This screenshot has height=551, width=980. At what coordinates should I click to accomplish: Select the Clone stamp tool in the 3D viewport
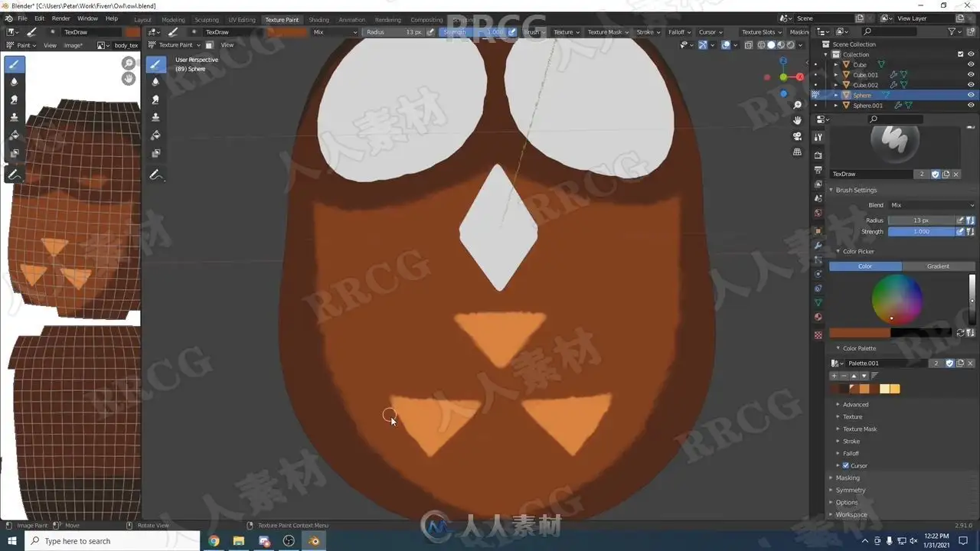tap(156, 117)
